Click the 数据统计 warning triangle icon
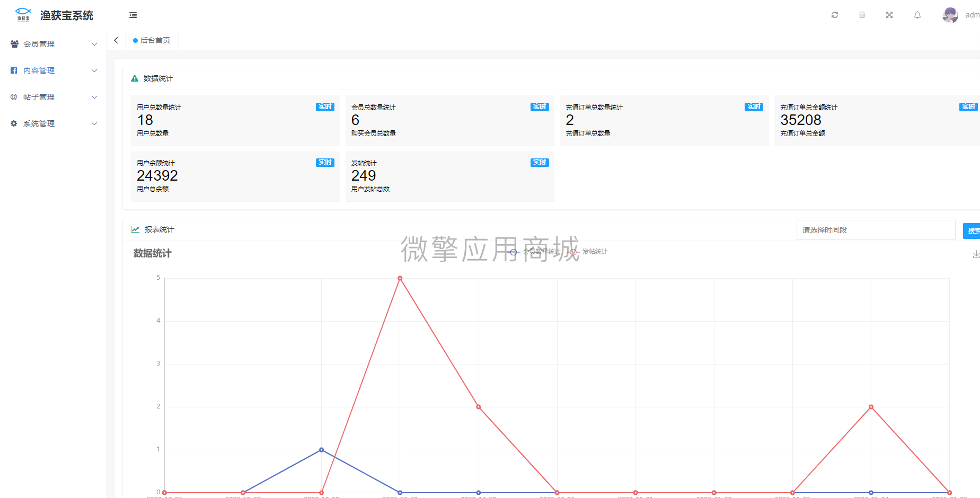 pos(135,78)
